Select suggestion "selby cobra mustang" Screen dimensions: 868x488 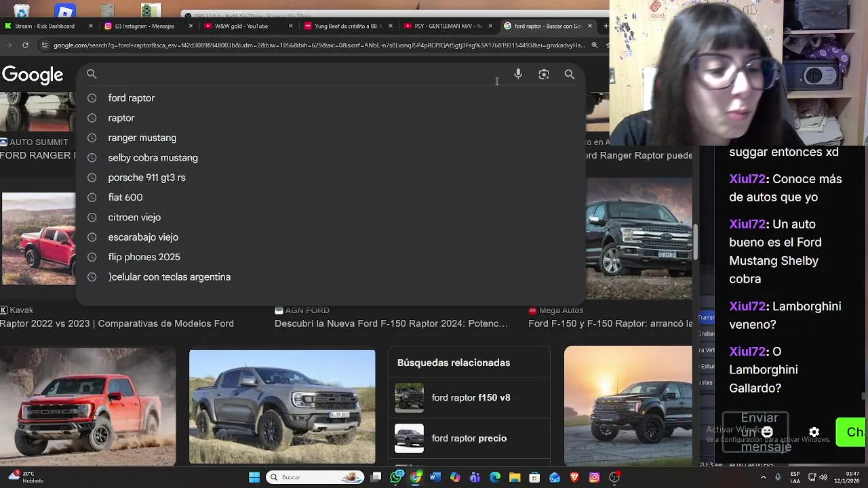pyautogui.click(x=331, y=158)
